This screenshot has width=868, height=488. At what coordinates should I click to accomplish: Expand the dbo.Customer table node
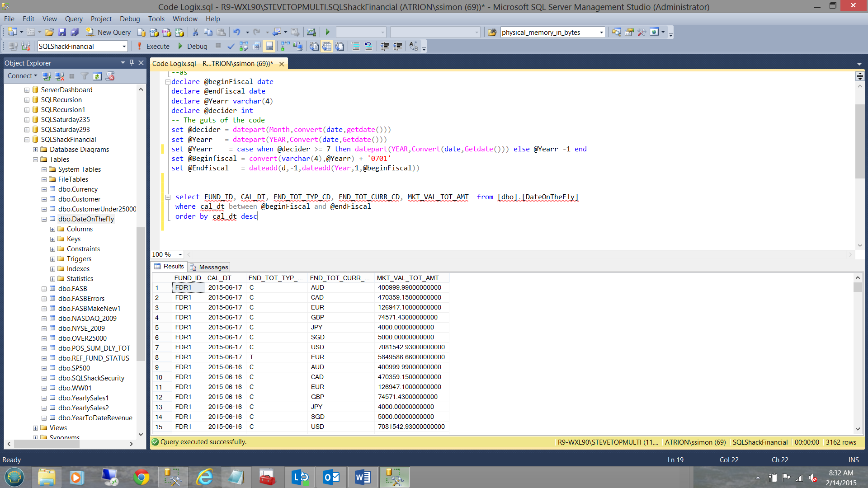click(x=44, y=199)
